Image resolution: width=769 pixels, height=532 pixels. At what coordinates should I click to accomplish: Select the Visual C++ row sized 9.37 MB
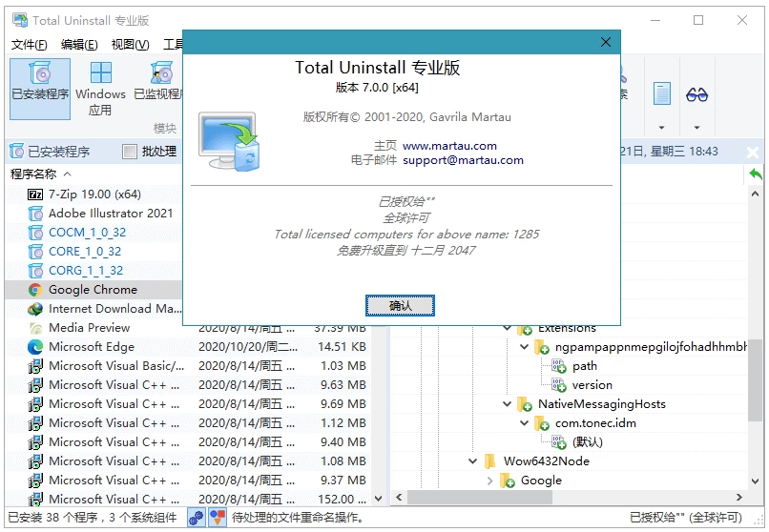click(x=188, y=481)
